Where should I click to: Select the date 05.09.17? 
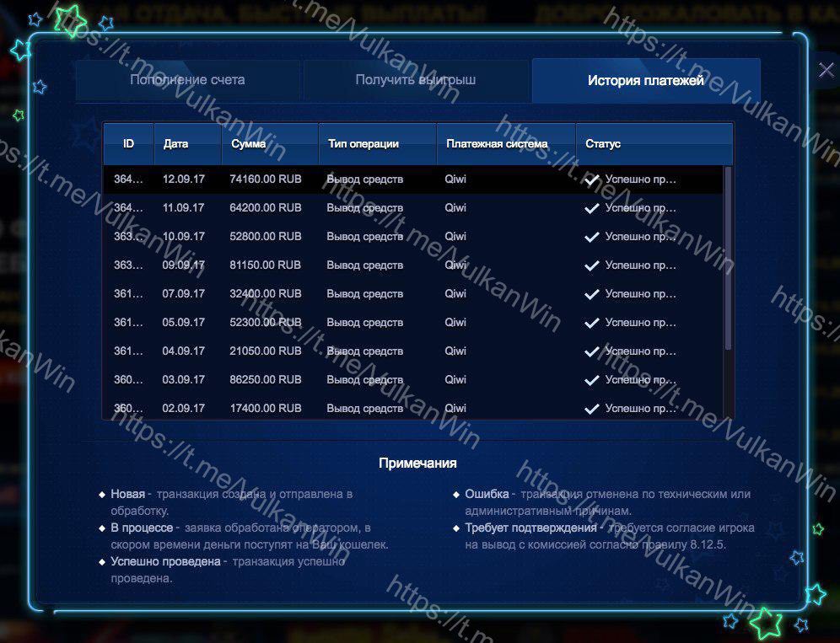[183, 322]
